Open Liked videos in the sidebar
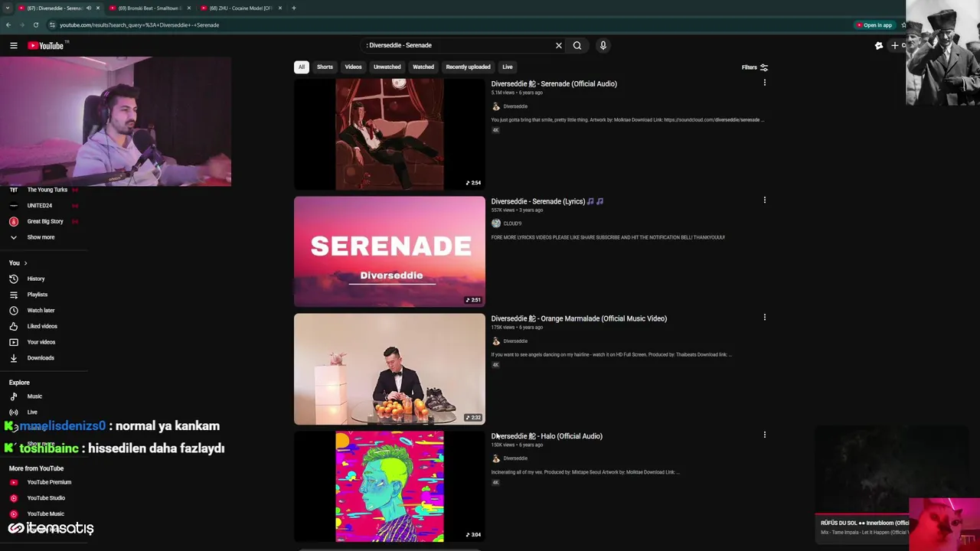The image size is (980, 551). pos(41,327)
